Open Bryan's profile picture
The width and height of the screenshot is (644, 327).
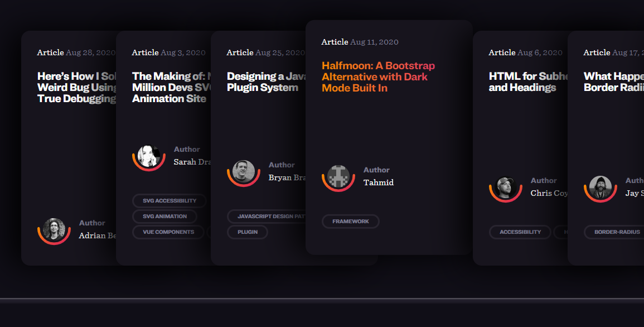pos(244,171)
